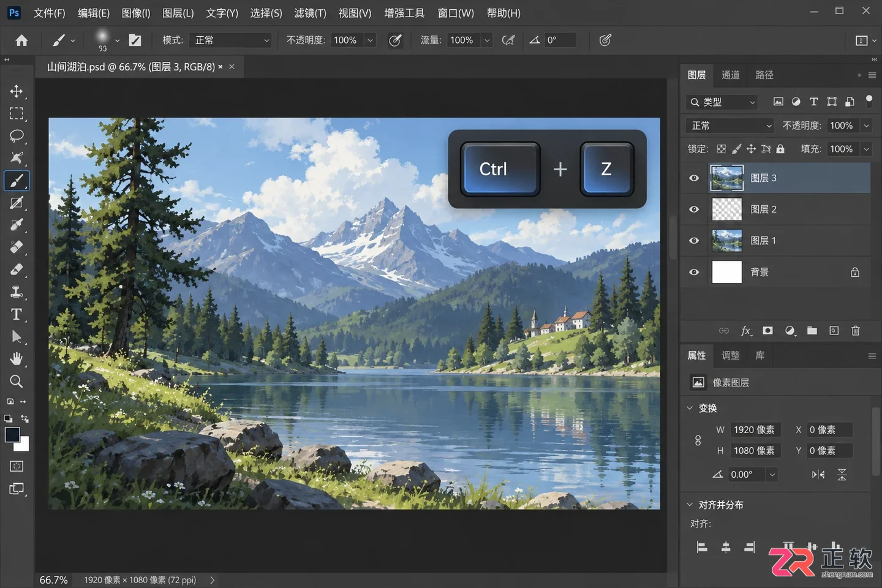Switch to the 通道 tab
Screen dimensions: 882x588
(x=731, y=75)
